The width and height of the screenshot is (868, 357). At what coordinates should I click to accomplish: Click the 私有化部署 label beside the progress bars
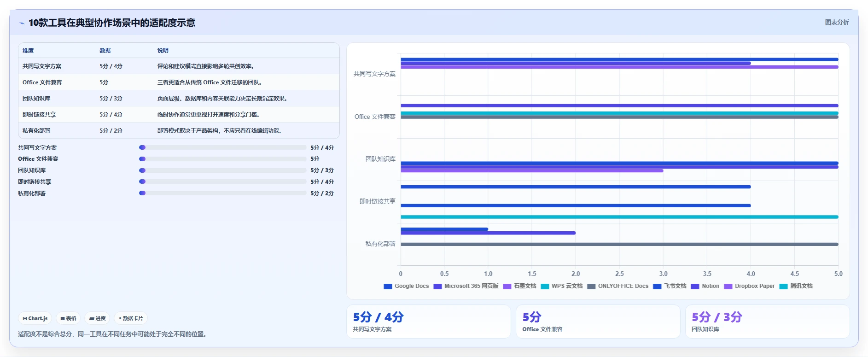(32, 193)
